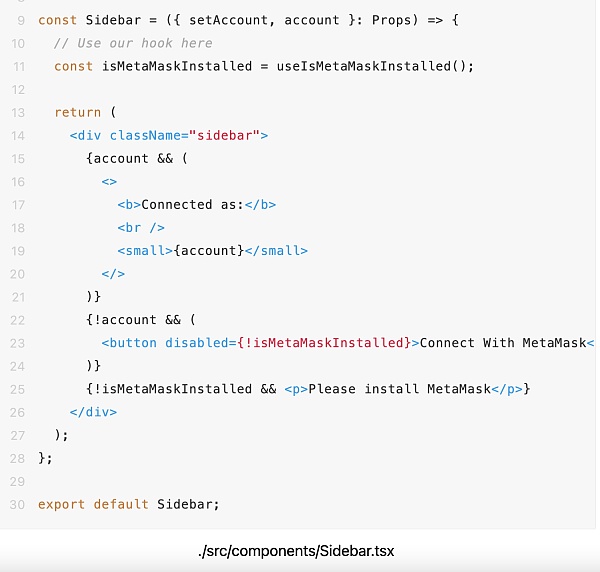
Task: Click the return keyword on line 13
Action: [78, 112]
